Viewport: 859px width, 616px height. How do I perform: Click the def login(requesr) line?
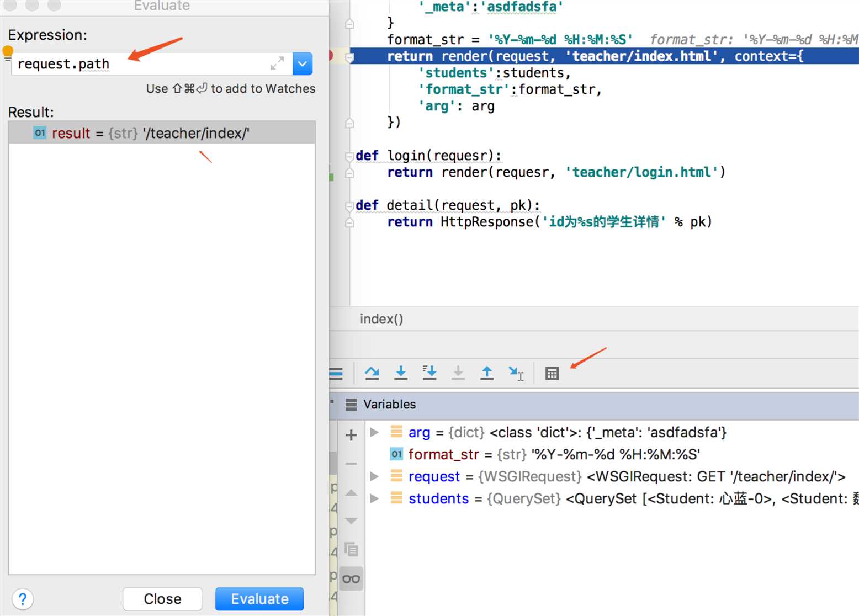click(x=428, y=156)
